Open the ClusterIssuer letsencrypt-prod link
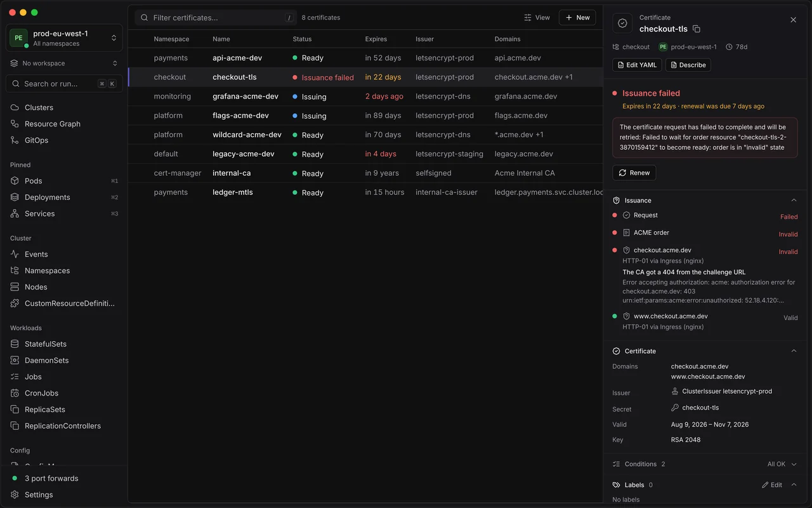 click(722, 392)
